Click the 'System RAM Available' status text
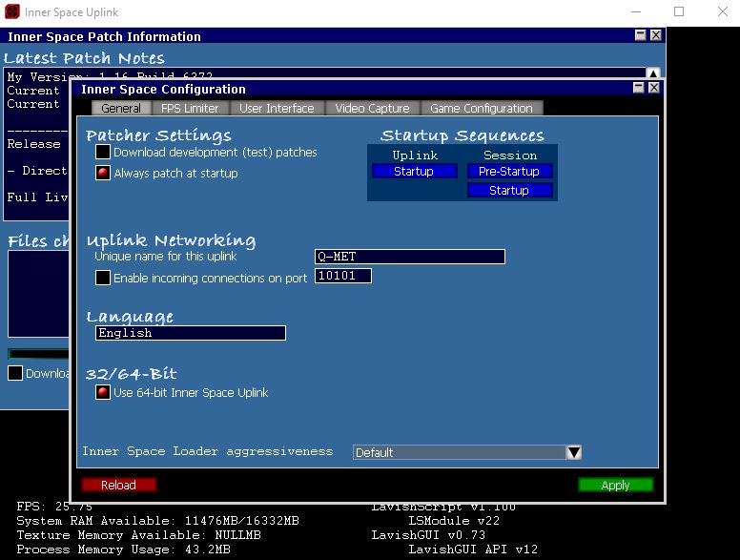This screenshot has width=740, height=560. (157, 521)
